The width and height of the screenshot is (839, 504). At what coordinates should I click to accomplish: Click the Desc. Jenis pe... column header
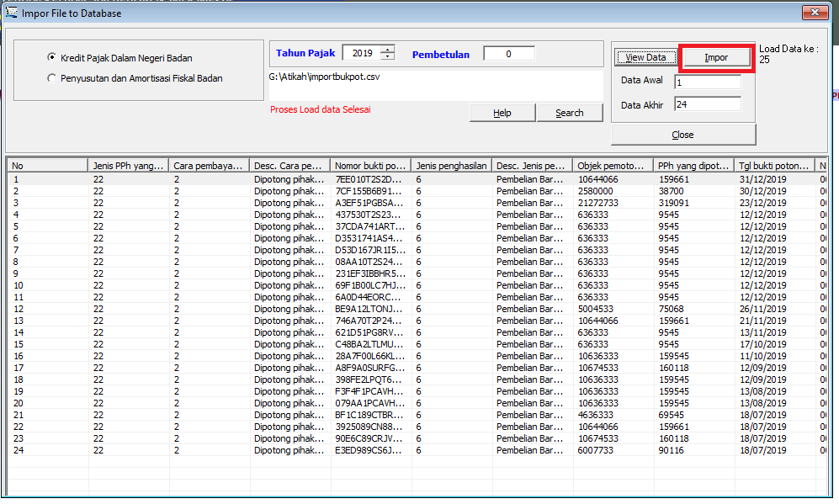(x=533, y=165)
